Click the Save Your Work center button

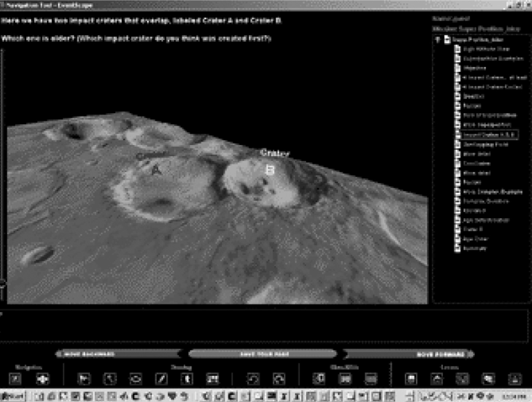pyautogui.click(x=264, y=354)
